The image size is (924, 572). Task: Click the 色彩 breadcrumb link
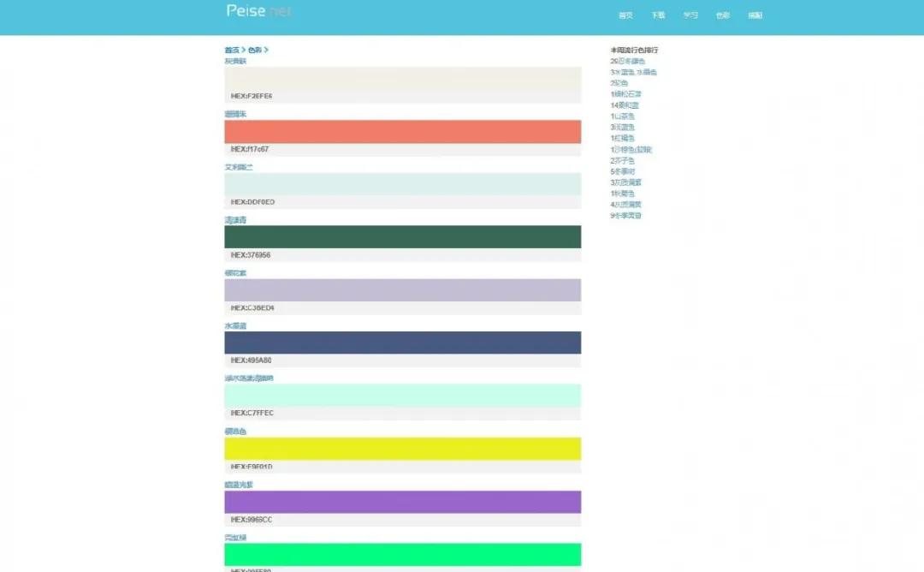255,51
